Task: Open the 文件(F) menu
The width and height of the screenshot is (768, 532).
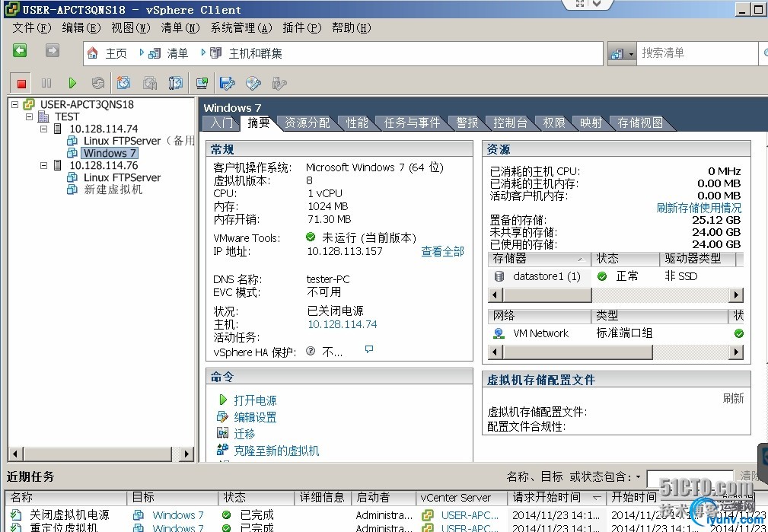Action: click(31, 28)
